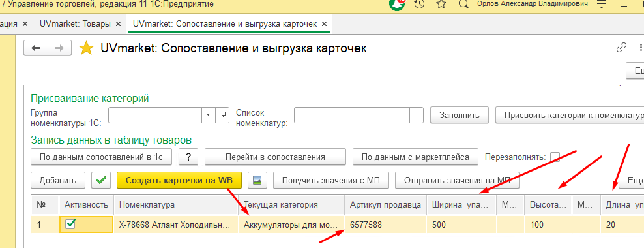Close the UVmarket: Товары tab
This screenshot has height=248, width=644.
click(x=118, y=24)
